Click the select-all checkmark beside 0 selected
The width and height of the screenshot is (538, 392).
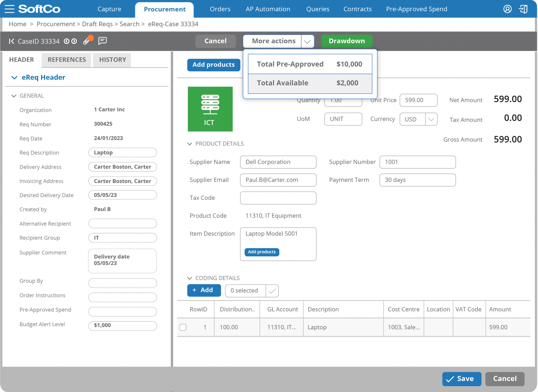(272, 291)
